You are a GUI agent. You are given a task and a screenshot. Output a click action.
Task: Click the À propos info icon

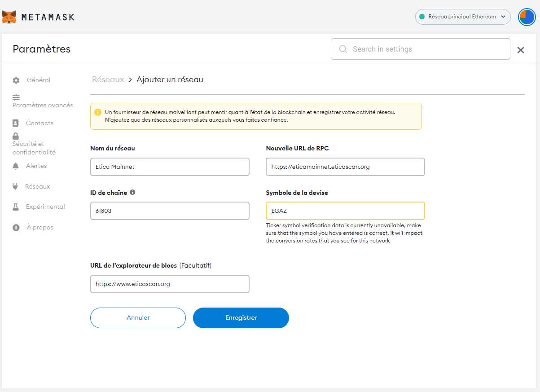pos(16,227)
